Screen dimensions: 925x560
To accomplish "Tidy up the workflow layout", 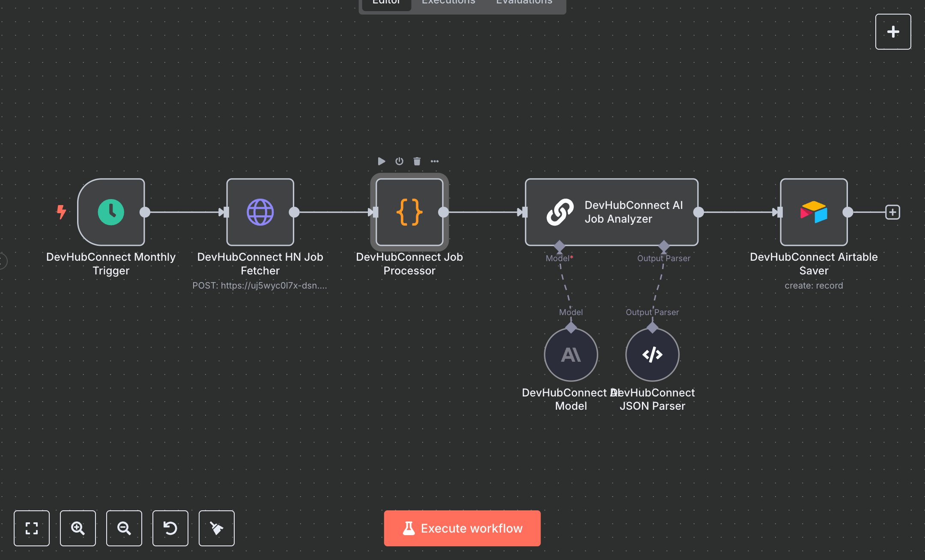I will click(216, 528).
